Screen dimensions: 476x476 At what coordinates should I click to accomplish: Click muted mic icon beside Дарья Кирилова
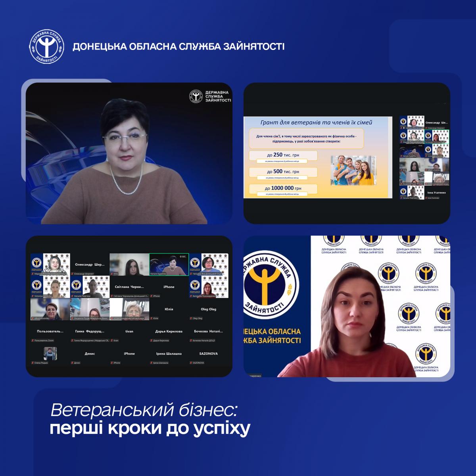pos(152,340)
